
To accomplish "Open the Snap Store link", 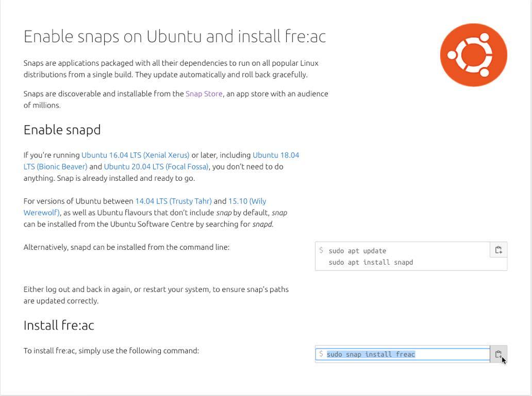I will (204, 94).
